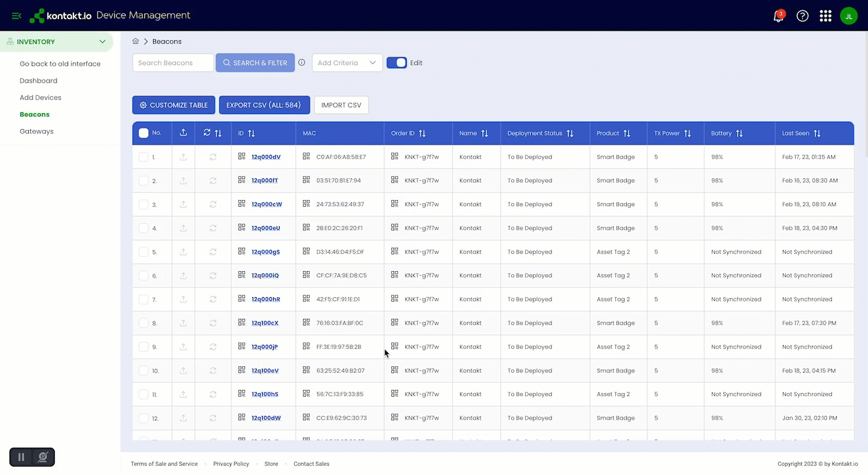The image size is (868, 475).
Task: Focus the Search Beacons input field
Action: (x=173, y=63)
